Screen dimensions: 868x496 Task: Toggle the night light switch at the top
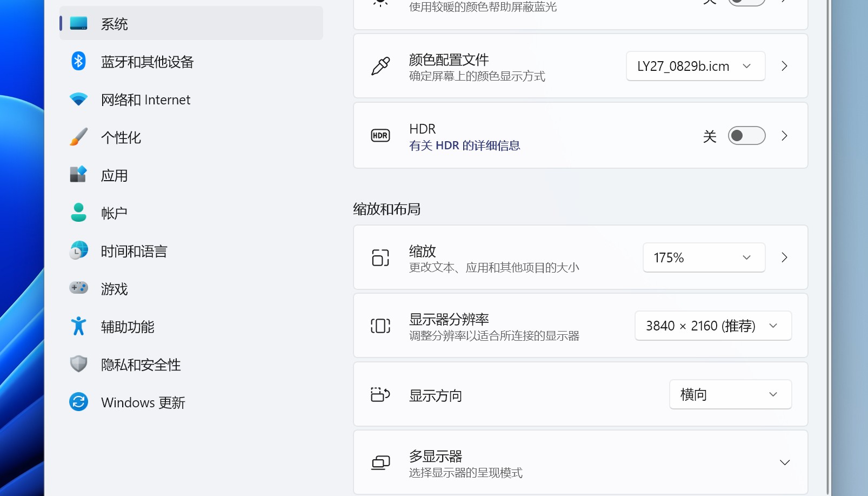[x=746, y=2]
